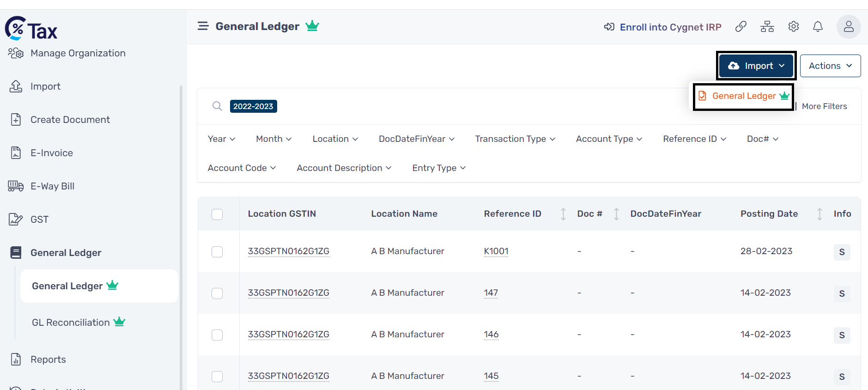Click crown icon beside the General Ledger page title
This screenshot has height=390, width=868.
coord(312,26)
